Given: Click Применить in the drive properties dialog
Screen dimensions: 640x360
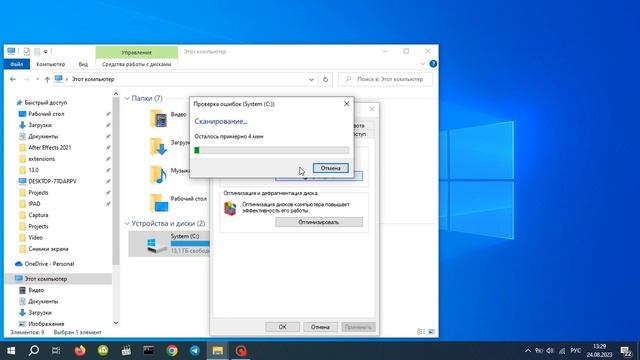Looking at the screenshot, I should 358,327.
